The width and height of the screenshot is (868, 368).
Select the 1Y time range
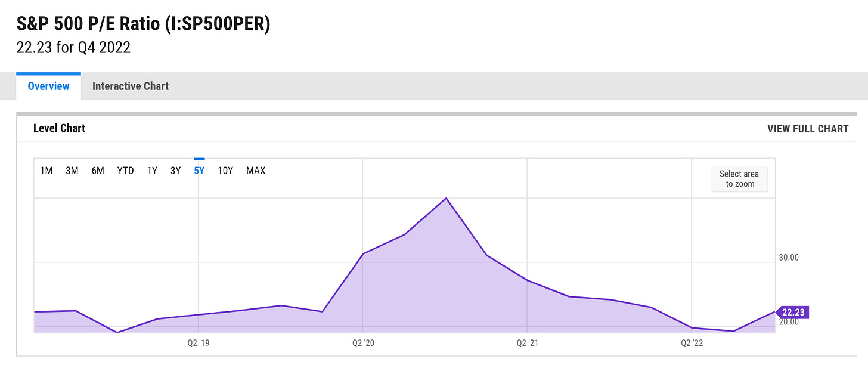coord(152,171)
